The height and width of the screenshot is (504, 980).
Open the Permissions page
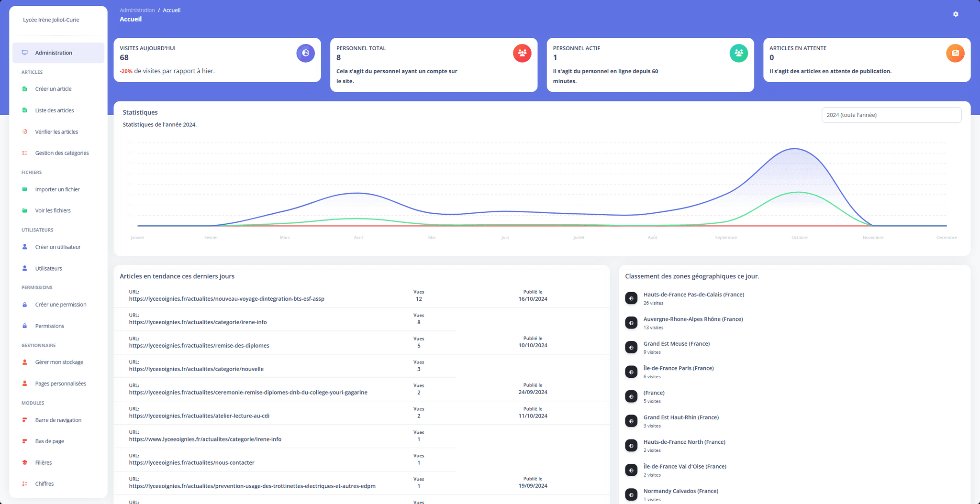49,326
